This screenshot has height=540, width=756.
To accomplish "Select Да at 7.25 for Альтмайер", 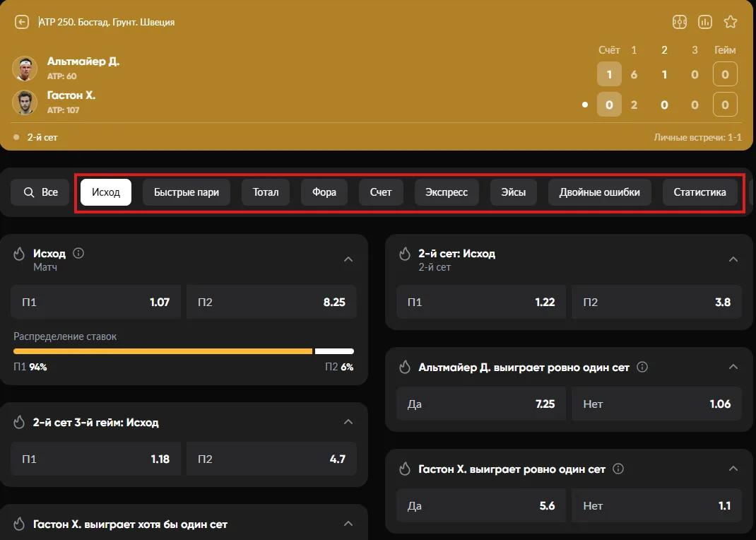I will click(x=481, y=404).
